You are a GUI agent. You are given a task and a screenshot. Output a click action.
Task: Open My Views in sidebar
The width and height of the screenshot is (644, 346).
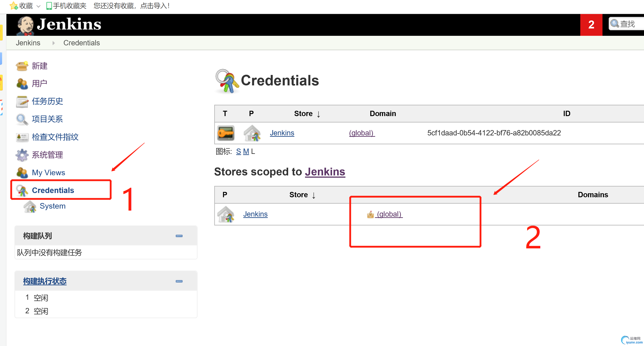pyautogui.click(x=48, y=173)
